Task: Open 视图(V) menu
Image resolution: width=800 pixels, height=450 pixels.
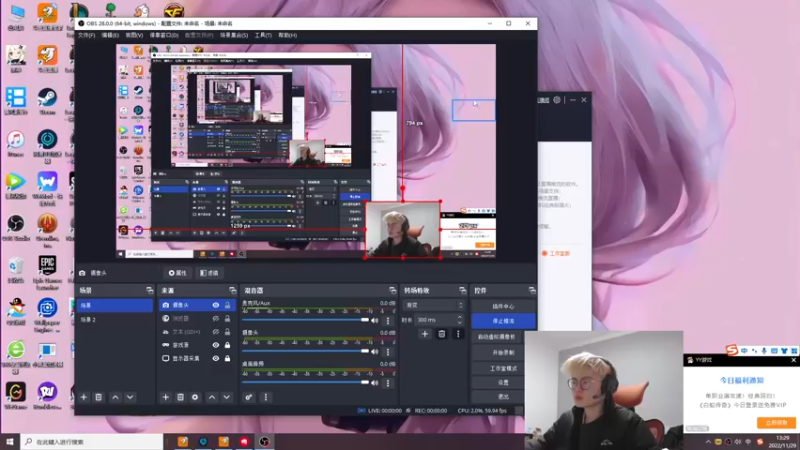Action: (134, 35)
